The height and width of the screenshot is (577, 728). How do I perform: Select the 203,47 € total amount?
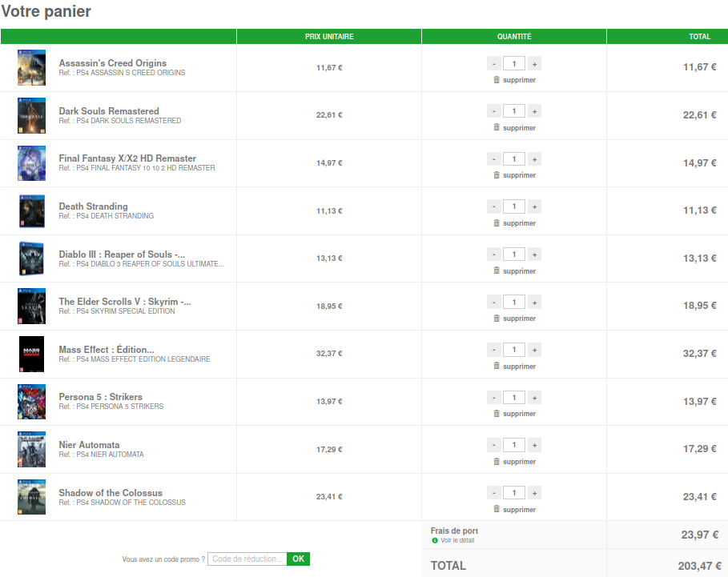[x=699, y=566]
